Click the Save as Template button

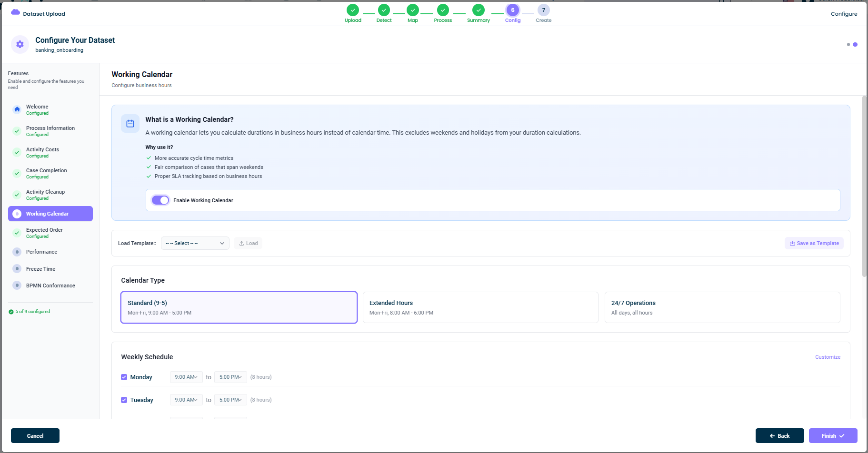814,243
